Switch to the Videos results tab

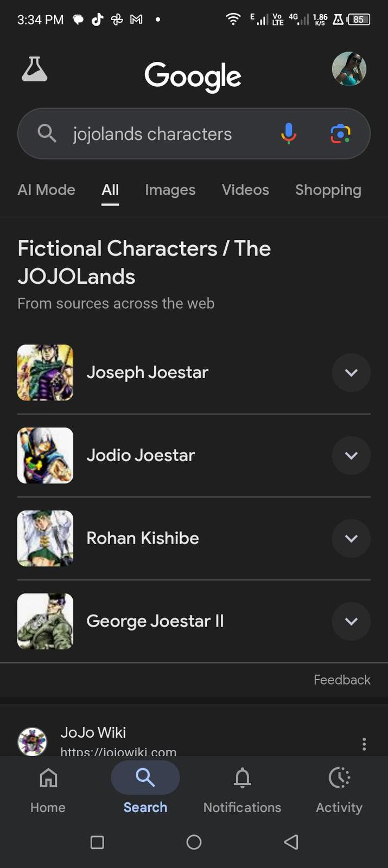[x=245, y=190]
